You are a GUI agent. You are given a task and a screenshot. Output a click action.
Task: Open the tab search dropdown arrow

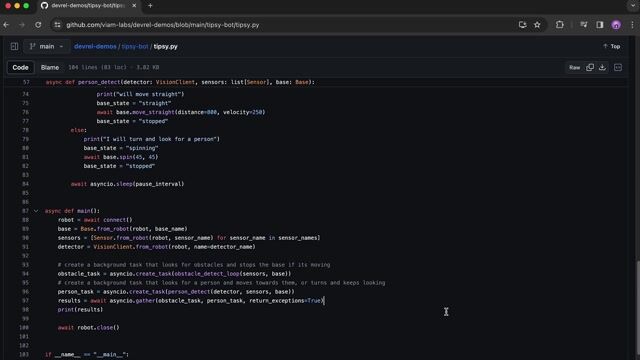coord(633,6)
